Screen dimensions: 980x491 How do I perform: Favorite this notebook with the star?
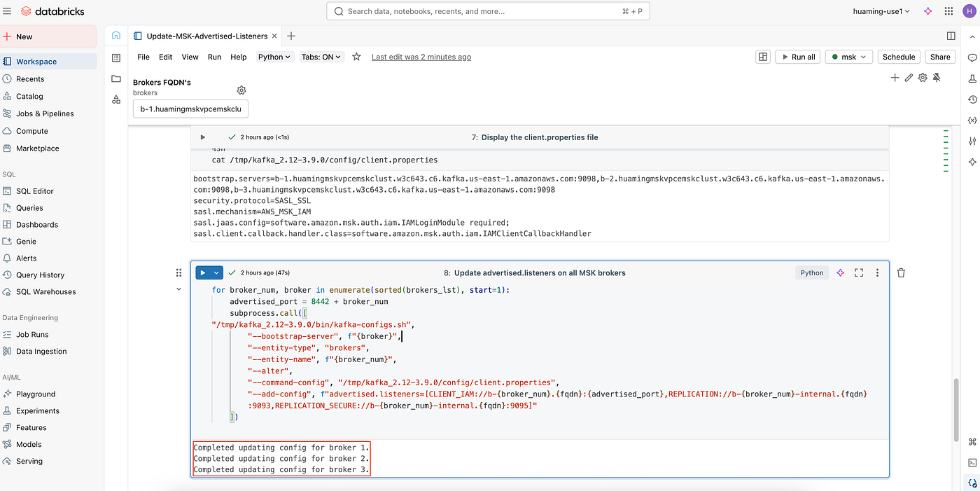(x=356, y=57)
